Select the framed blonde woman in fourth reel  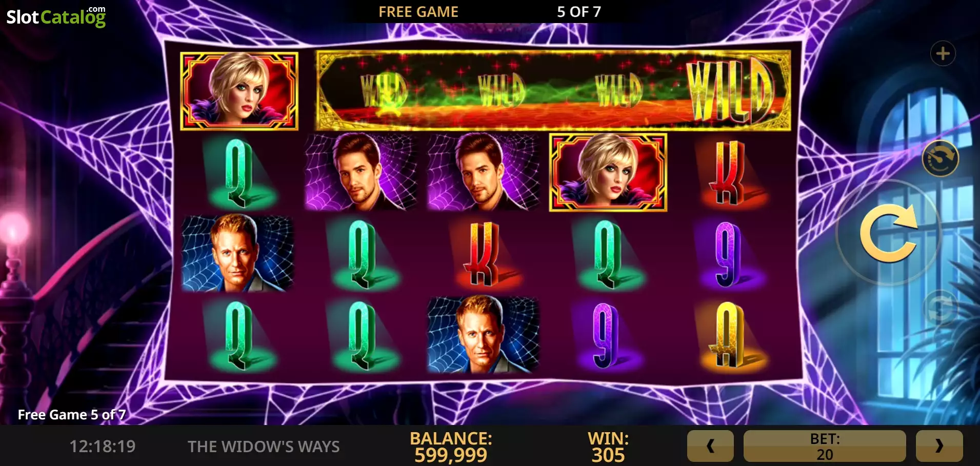pyautogui.click(x=608, y=173)
